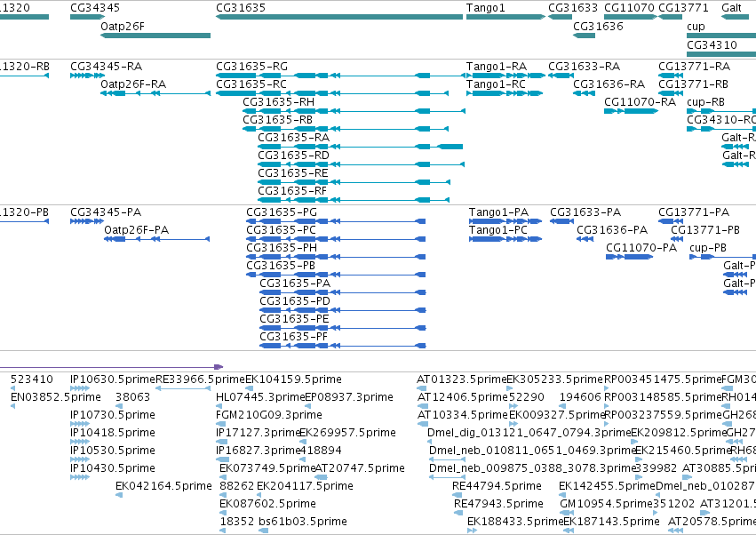Click protein Oatp26F-PA
The width and height of the screenshot is (756, 535).
click(x=157, y=239)
